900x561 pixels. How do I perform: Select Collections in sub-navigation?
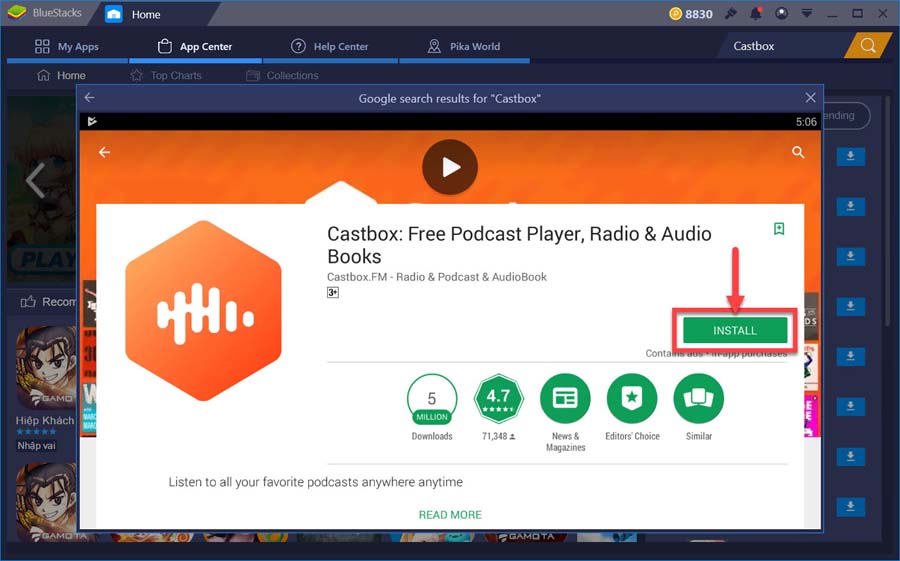[282, 75]
